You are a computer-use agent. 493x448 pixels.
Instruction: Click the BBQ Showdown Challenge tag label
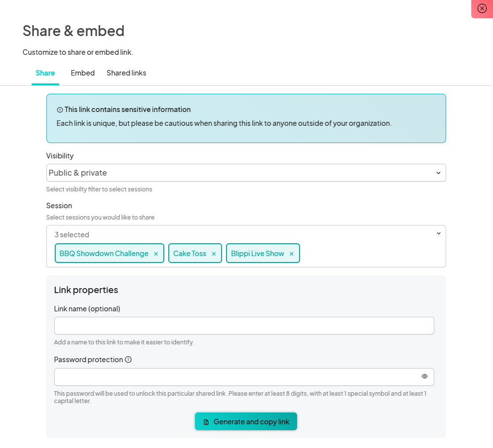pyautogui.click(x=104, y=254)
